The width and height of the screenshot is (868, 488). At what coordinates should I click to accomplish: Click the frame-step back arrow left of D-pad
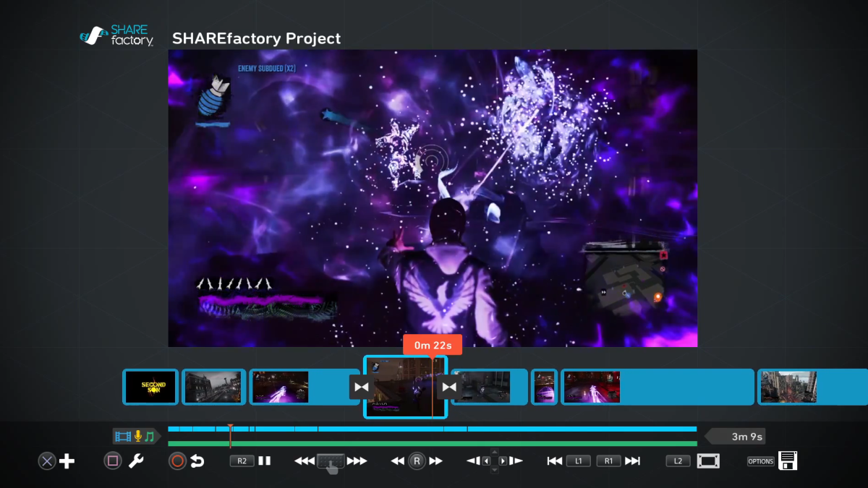(472, 461)
